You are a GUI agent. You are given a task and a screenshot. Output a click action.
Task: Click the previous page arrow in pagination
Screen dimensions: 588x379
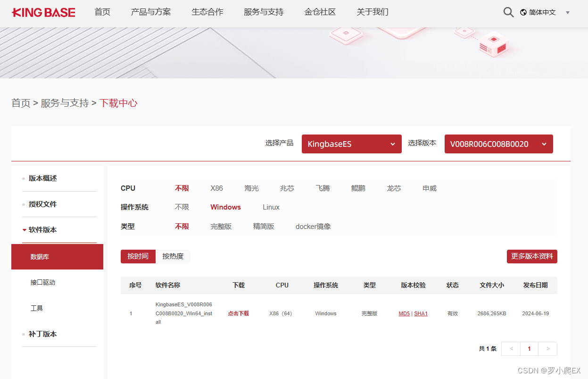(511, 348)
